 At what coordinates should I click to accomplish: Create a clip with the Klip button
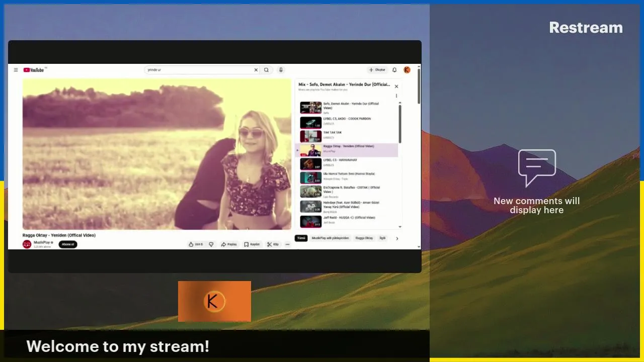(273, 244)
